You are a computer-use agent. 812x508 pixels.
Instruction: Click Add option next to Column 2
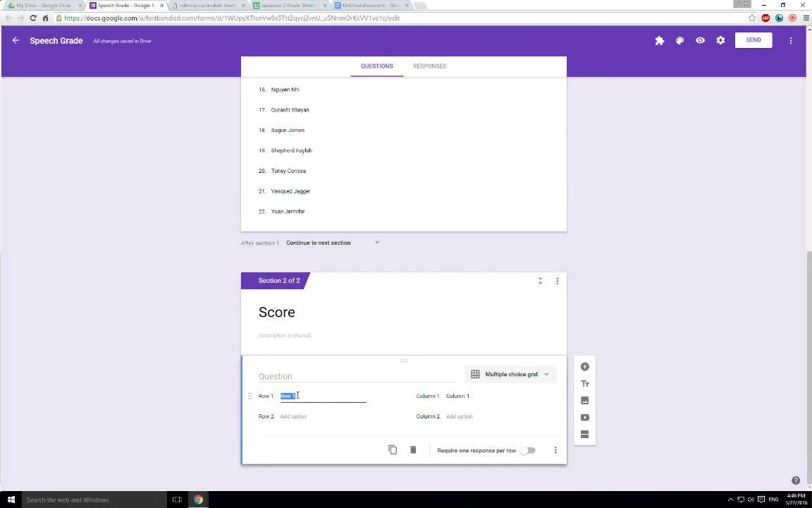pos(460,417)
